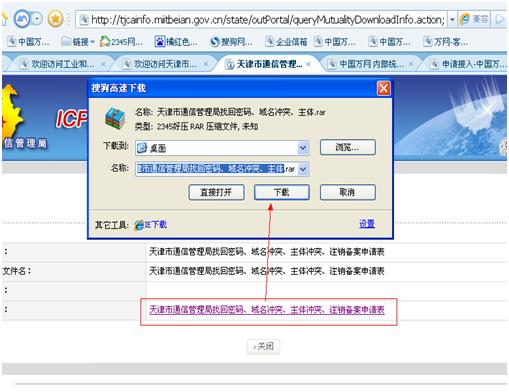Open the 设置 settings link
Image resolution: width=509 pixels, height=392 pixels.
tap(367, 224)
